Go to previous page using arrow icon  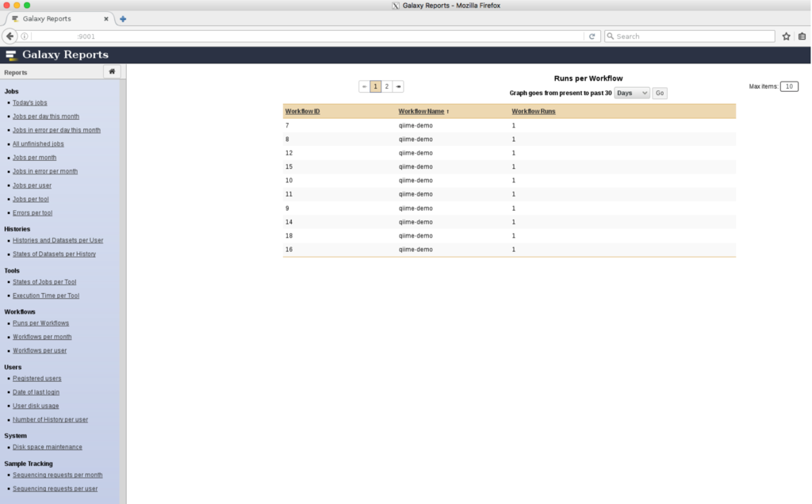364,86
